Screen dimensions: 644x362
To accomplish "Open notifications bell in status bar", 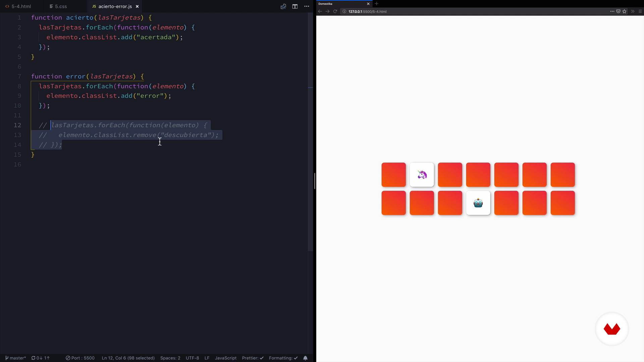I will [305, 358].
